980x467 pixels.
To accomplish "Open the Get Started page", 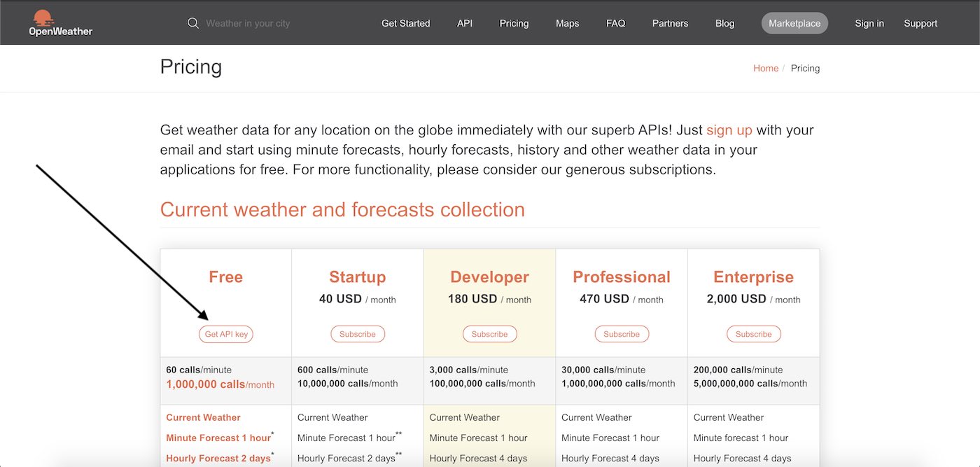I will point(405,22).
